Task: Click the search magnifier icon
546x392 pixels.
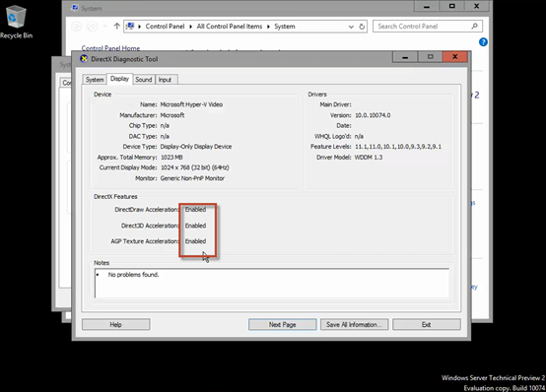Action: pyautogui.click(x=474, y=27)
